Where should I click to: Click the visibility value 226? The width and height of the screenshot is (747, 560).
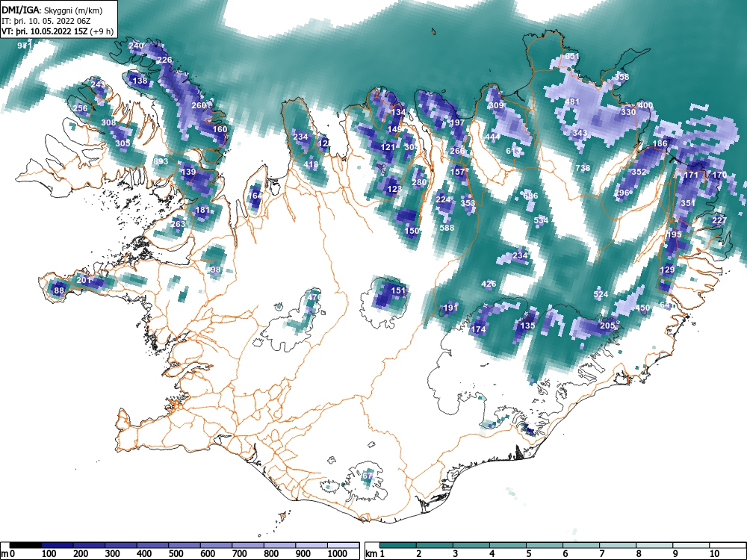coord(164,60)
